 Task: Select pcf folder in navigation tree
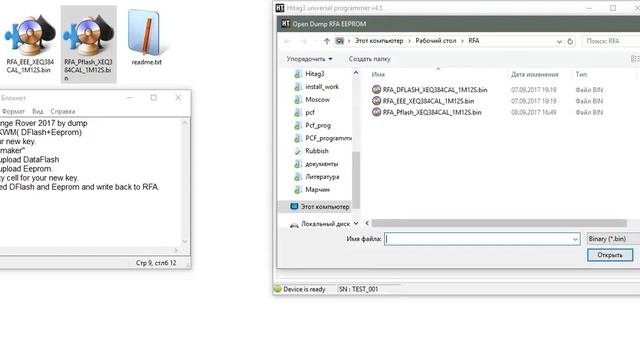[x=310, y=113]
